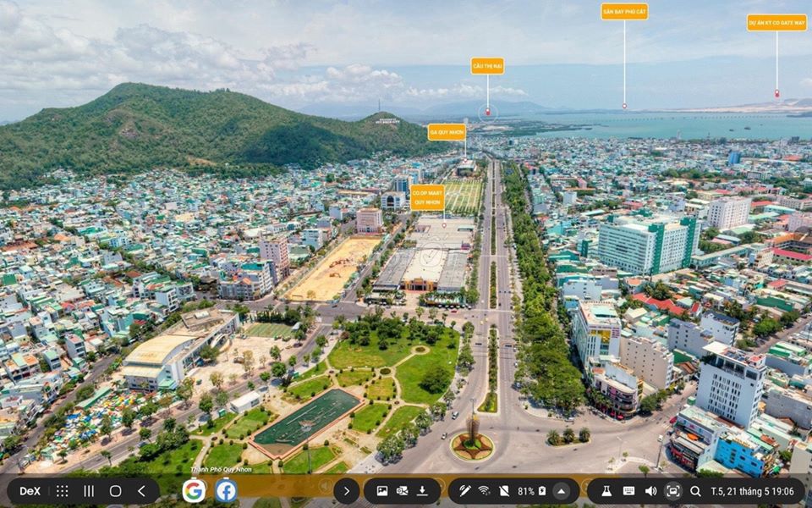Open the Labs flask icon

(x=606, y=491)
